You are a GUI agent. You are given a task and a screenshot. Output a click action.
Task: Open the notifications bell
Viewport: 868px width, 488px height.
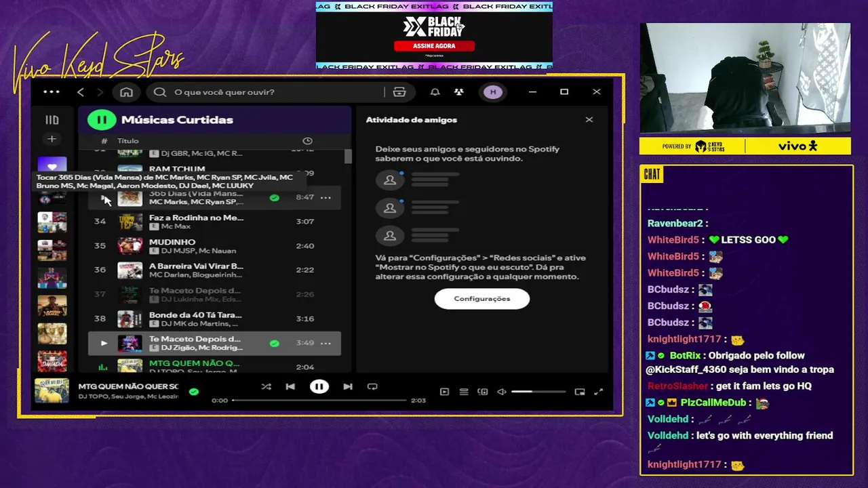click(x=435, y=92)
